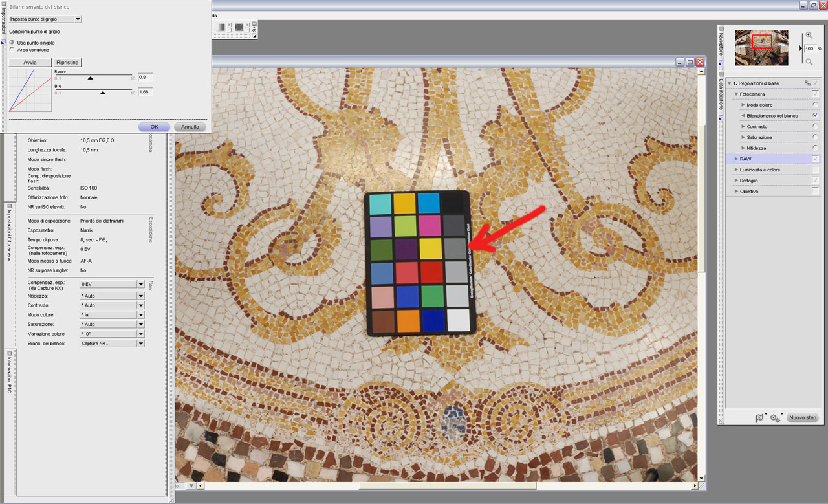Select the Nitidezza radio button in edit list
Image resolution: width=828 pixels, height=504 pixels.
pyautogui.click(x=815, y=148)
